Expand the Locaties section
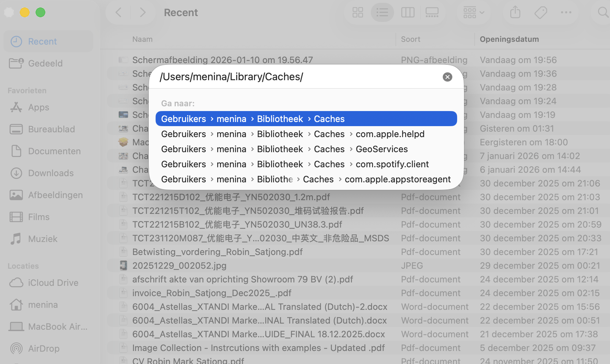The width and height of the screenshot is (610, 364). pyautogui.click(x=23, y=266)
